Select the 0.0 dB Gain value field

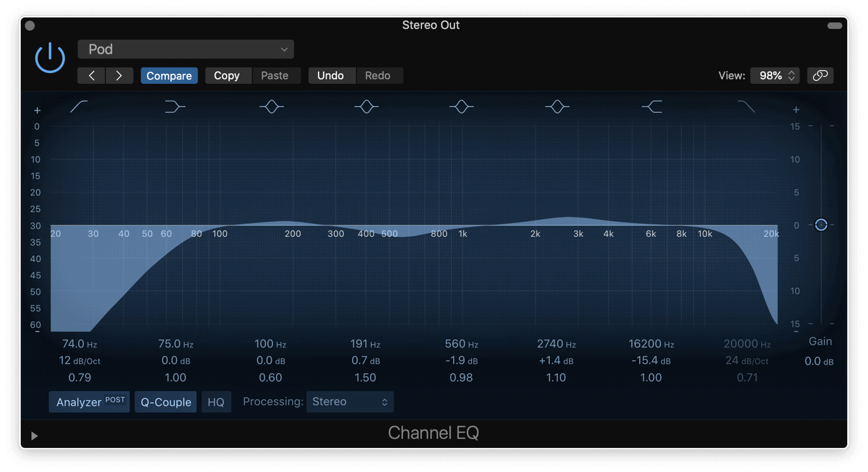[x=819, y=361]
